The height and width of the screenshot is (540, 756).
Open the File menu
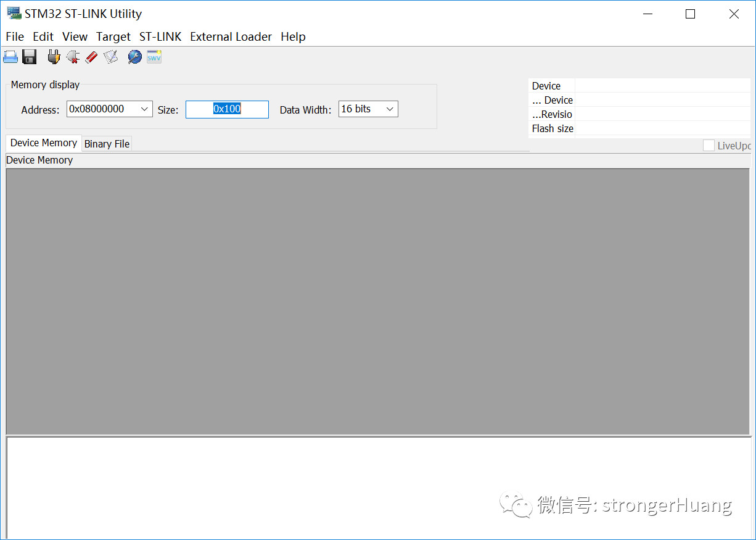15,36
